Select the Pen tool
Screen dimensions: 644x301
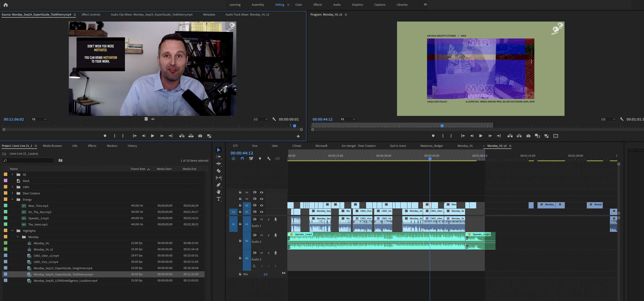[x=219, y=185]
